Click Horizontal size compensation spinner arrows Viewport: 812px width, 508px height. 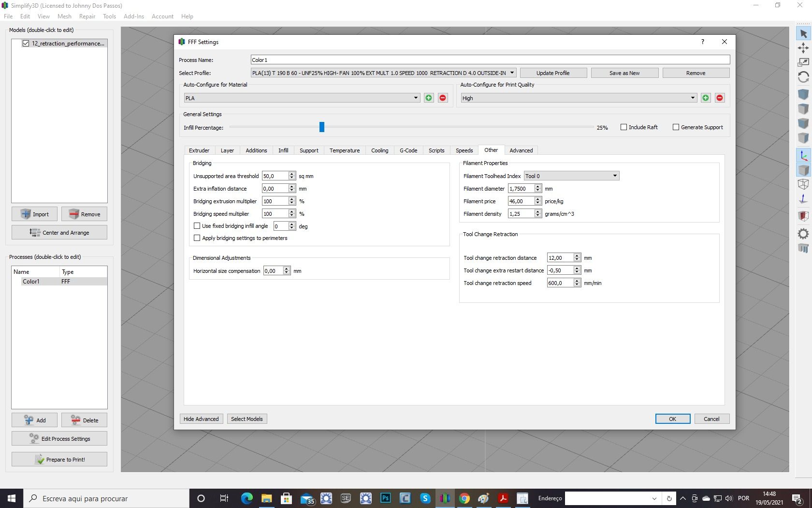click(287, 271)
